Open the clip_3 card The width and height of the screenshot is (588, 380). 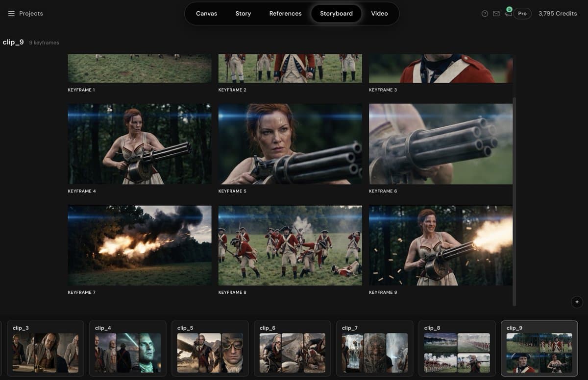[x=46, y=348]
